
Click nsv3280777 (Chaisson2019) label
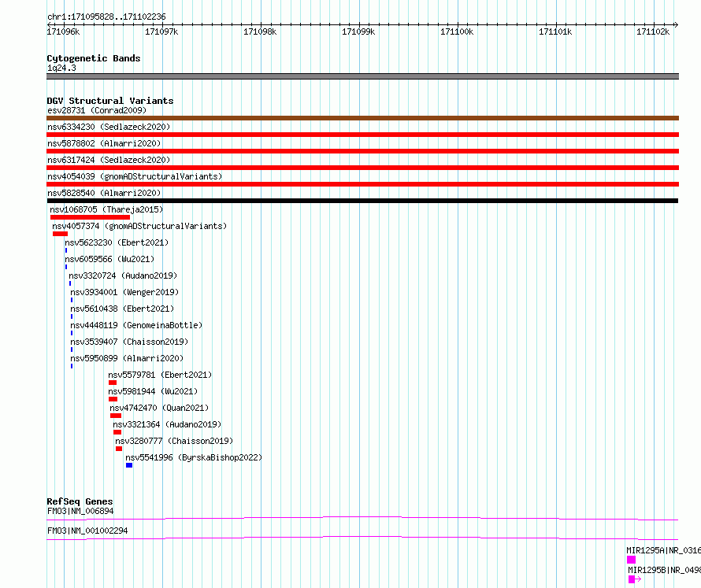pyautogui.click(x=174, y=441)
